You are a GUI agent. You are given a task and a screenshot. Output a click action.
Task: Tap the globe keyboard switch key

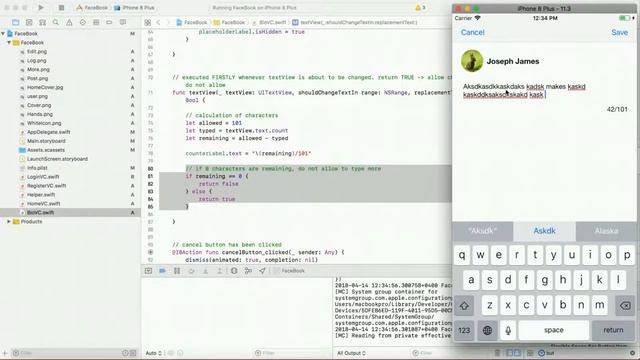[x=487, y=330]
